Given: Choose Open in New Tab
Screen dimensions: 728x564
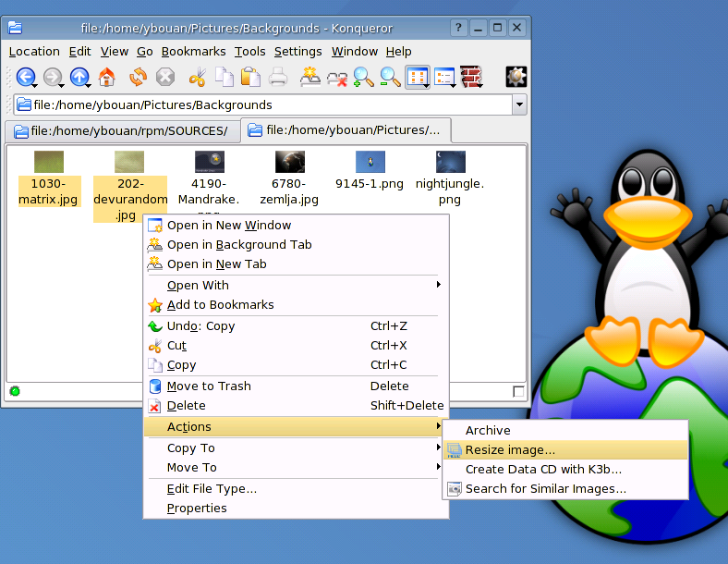Looking at the screenshot, I should coord(294,264).
